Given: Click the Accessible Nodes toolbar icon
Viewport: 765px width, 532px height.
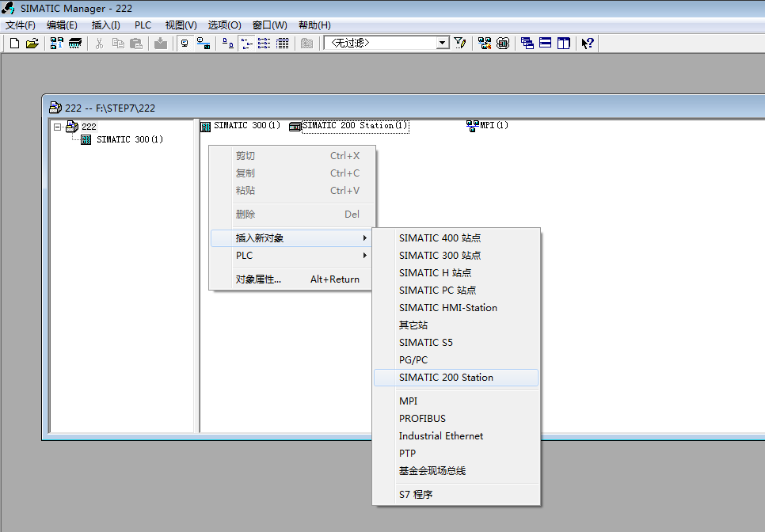Looking at the screenshot, I should (57, 44).
